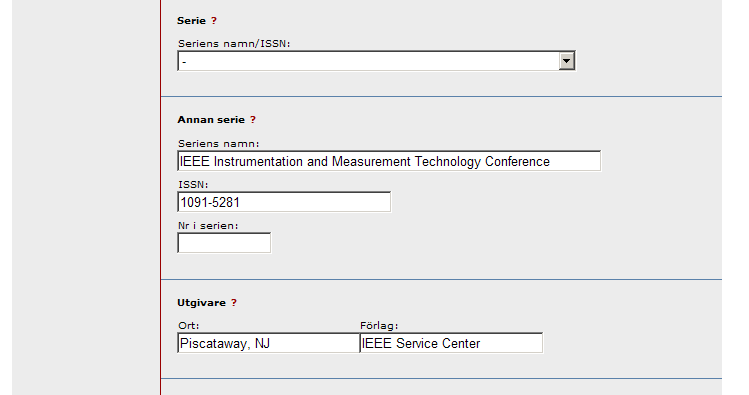This screenshot has width=749, height=395.
Task: Focus the Förlag field with IEEE Service Center
Action: (451, 343)
